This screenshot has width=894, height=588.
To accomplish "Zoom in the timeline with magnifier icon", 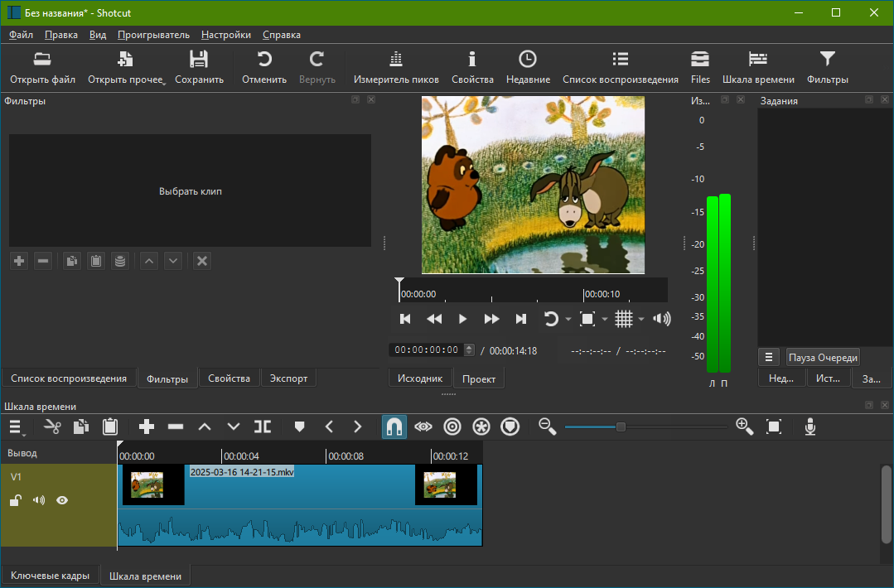I will point(745,427).
